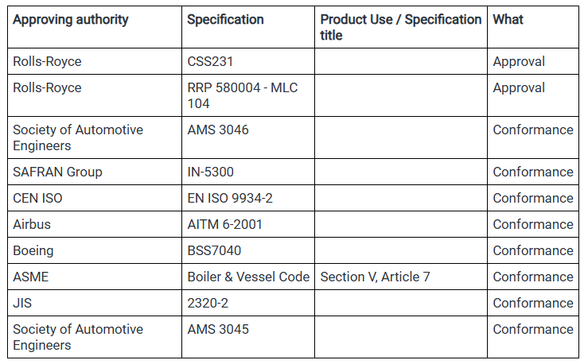Viewport: 588px width, 364px height.
Task: Click the ASME authority cell
Action: click(31, 277)
